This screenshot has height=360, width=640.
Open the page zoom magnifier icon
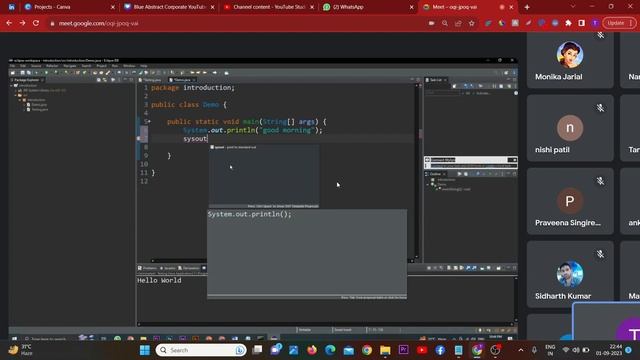tap(445, 23)
